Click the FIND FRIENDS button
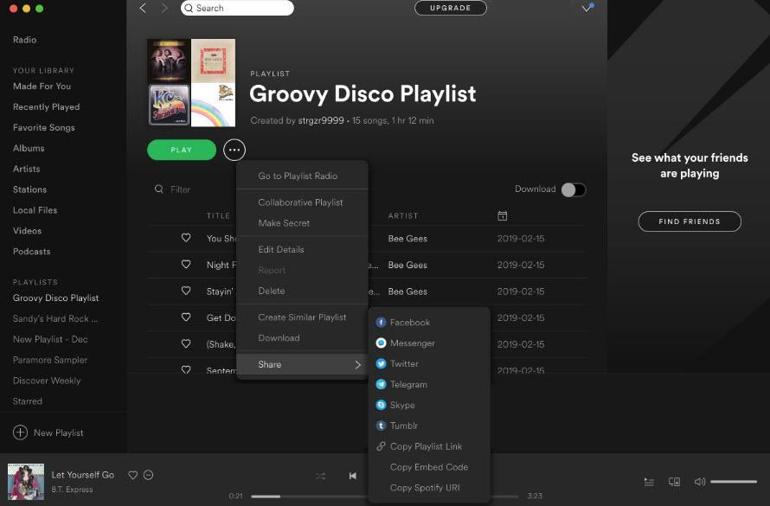 pos(689,222)
